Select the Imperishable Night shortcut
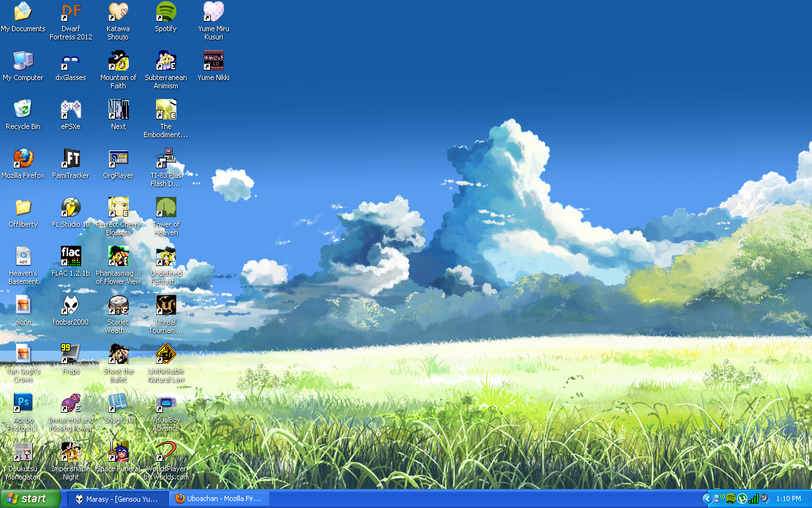 [x=71, y=451]
